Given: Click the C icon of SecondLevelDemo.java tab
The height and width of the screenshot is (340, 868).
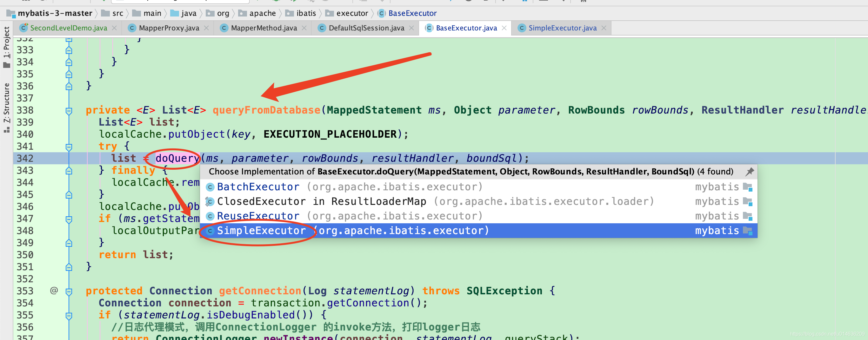Looking at the screenshot, I should coord(23,28).
